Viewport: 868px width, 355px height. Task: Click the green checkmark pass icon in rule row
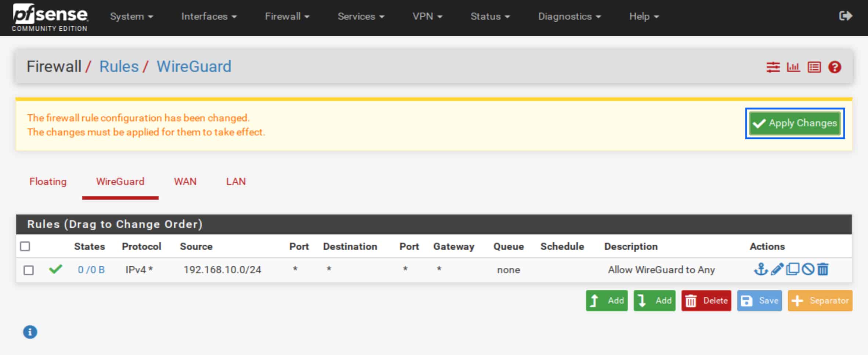(55, 270)
